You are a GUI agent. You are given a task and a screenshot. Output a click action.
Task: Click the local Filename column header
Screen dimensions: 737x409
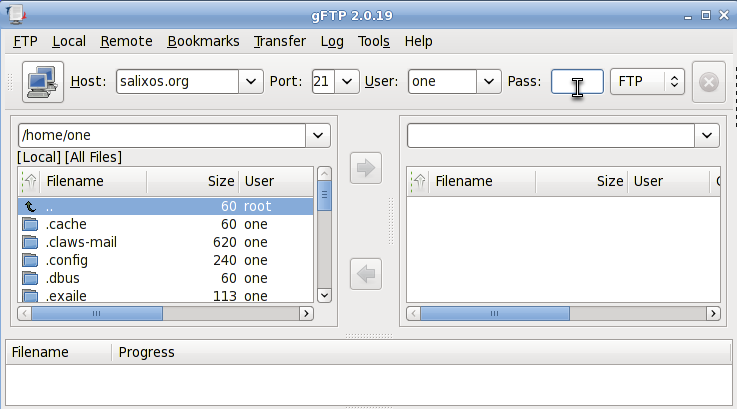(94, 181)
